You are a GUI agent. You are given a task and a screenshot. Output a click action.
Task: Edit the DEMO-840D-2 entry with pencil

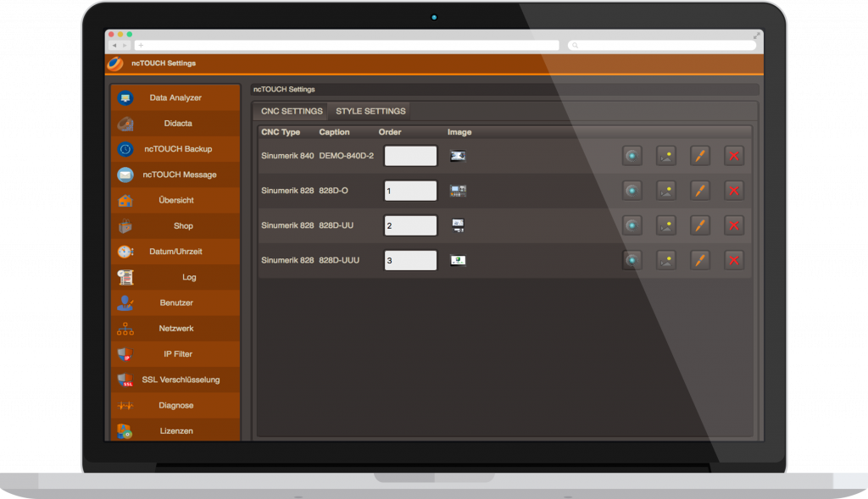(x=699, y=156)
